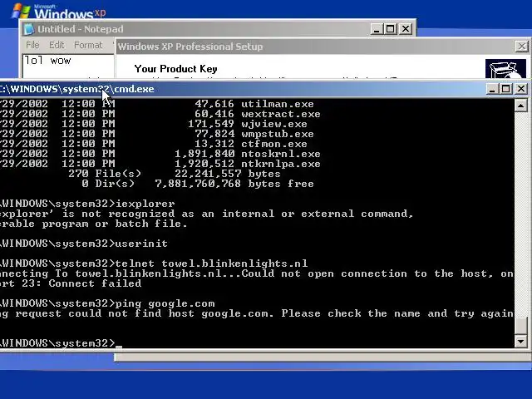Click the 'Please check the name' error text
Viewport: 532px width, 399px height.
351,313
